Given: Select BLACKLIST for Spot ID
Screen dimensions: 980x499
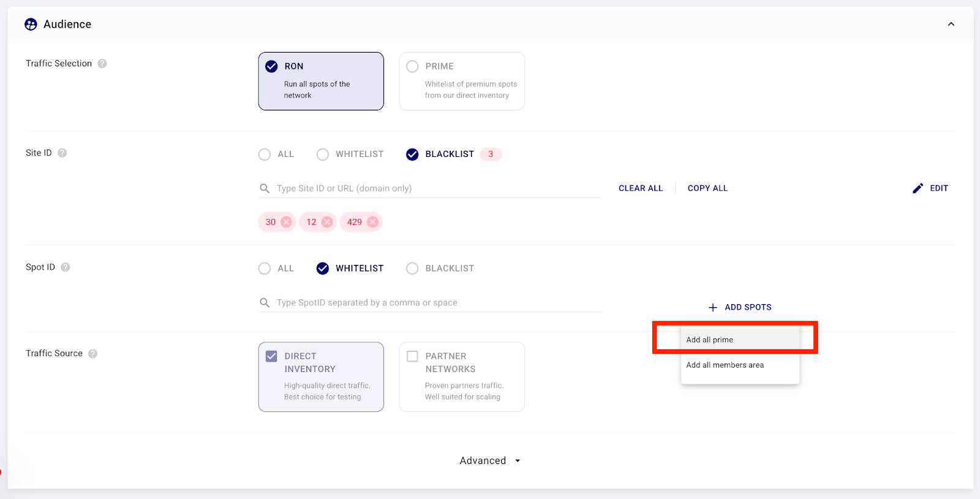Looking at the screenshot, I should (413, 269).
